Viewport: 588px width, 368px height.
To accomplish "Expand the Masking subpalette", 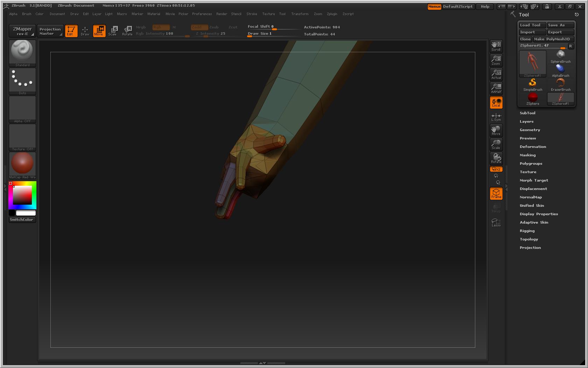I will pos(527,155).
